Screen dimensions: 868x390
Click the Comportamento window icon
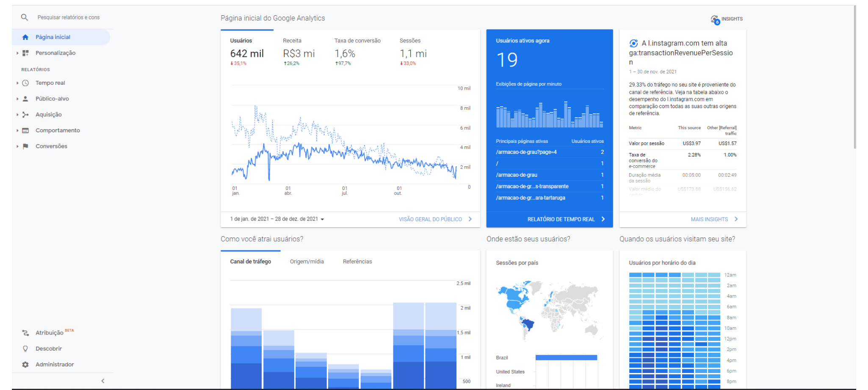25,131
